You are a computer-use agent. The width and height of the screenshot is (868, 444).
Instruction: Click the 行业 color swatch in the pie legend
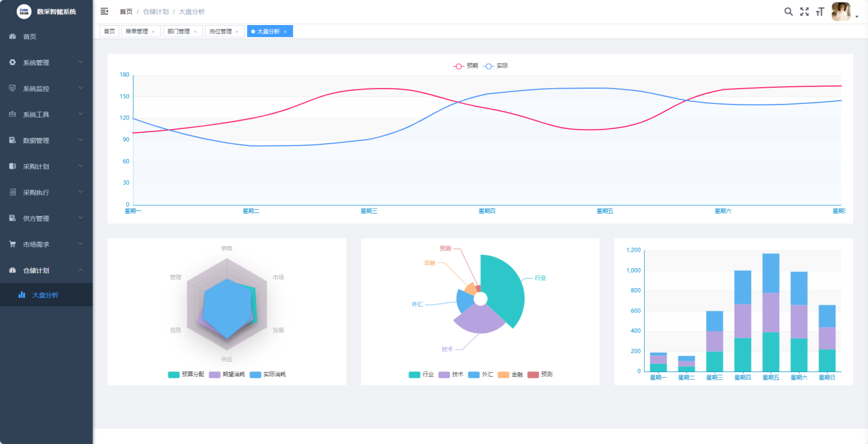pyautogui.click(x=414, y=374)
